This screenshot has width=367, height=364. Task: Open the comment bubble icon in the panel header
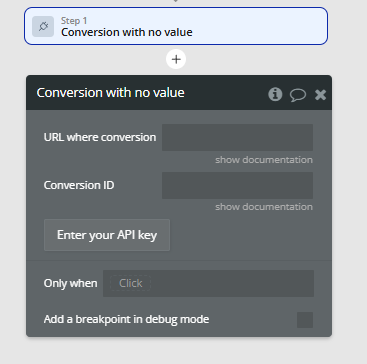pyautogui.click(x=298, y=95)
